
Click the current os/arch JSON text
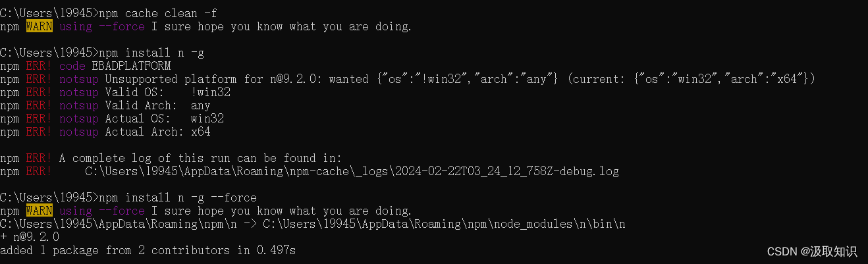pos(692,79)
